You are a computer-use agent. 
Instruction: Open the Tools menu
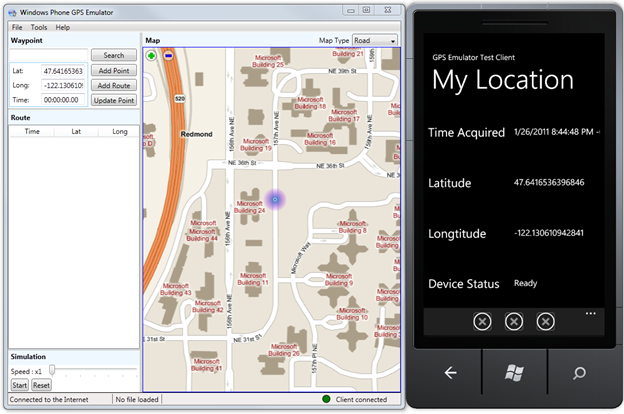click(x=39, y=27)
